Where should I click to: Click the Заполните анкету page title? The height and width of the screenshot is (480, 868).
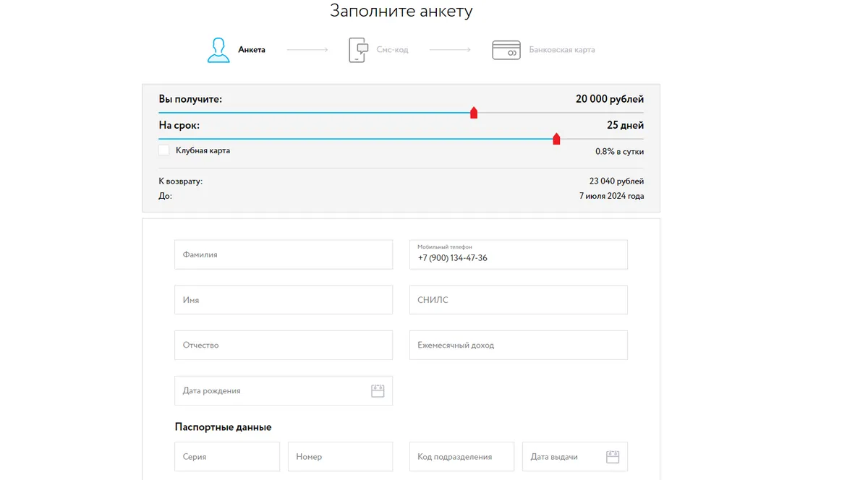pos(401,11)
